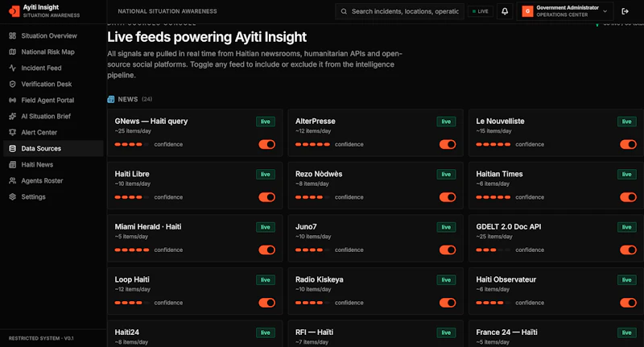The image size is (644, 347).
Task: Open the Incident Feed section
Action: (x=53, y=68)
